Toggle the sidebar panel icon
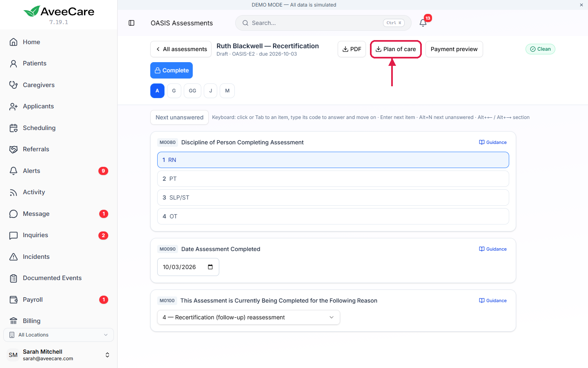588x368 pixels. [x=131, y=23]
